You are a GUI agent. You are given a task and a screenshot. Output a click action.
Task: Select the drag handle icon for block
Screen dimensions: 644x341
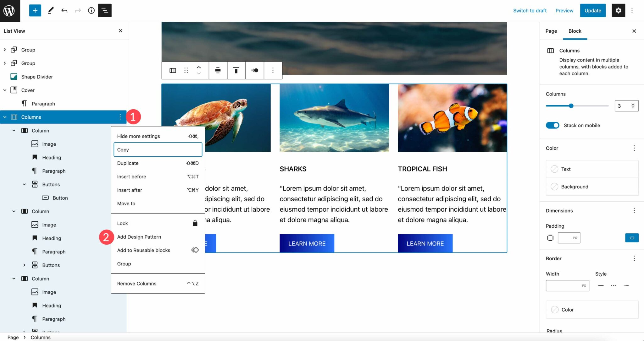pyautogui.click(x=186, y=70)
